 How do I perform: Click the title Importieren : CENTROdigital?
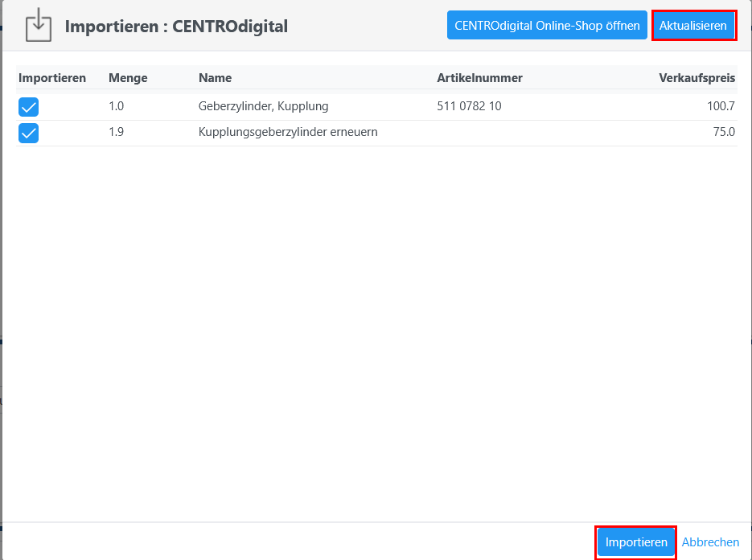(x=176, y=27)
